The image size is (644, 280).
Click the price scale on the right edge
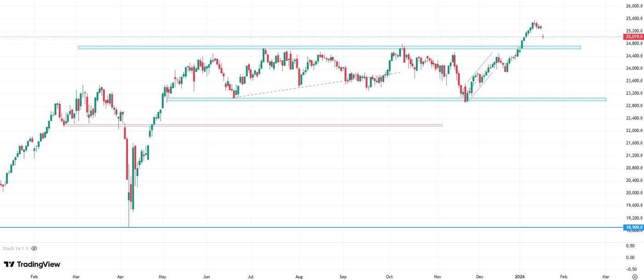click(x=632, y=138)
